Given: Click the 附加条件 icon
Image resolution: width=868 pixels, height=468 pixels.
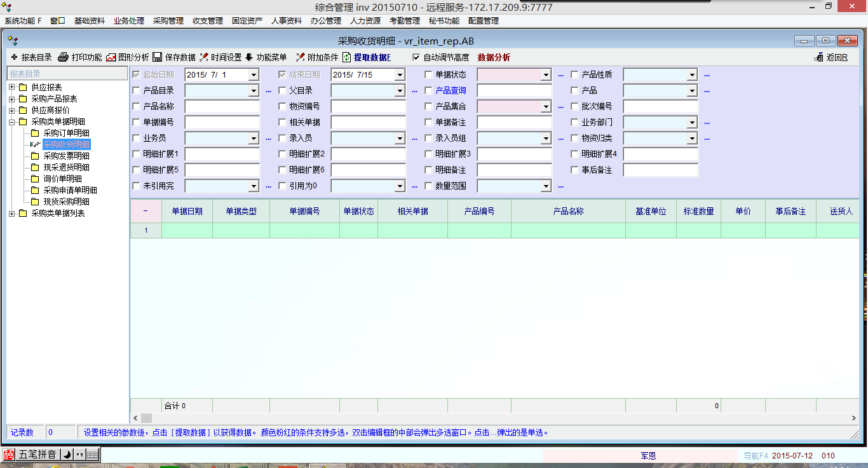Looking at the screenshot, I should tap(301, 57).
